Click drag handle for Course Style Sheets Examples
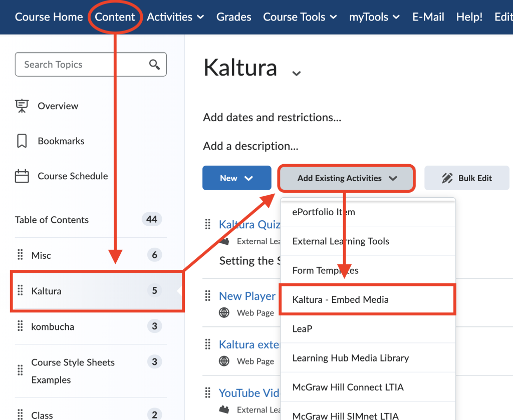This screenshot has width=513, height=420. tap(20, 370)
